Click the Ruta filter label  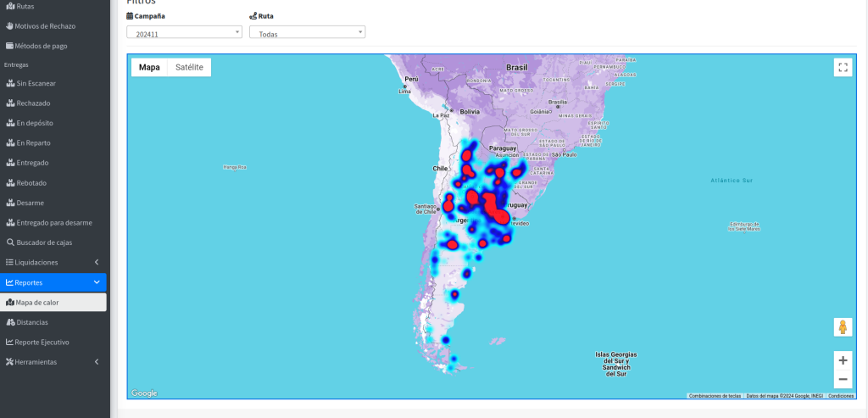coord(261,16)
